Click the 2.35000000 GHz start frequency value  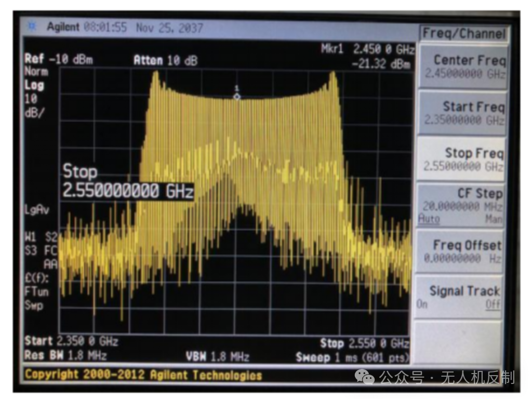click(464, 120)
